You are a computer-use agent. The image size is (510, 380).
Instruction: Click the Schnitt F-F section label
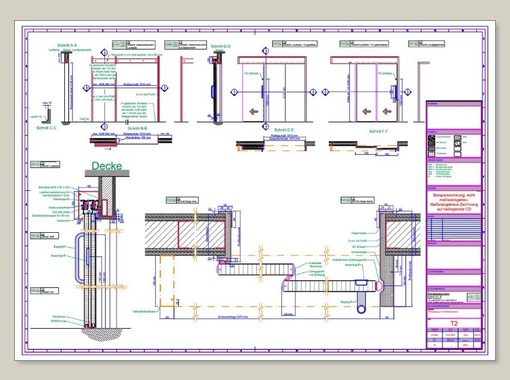378,131
